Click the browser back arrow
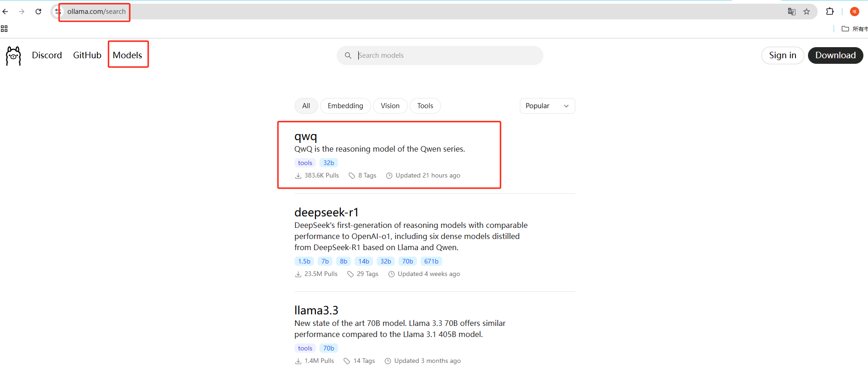 pyautogui.click(x=6, y=12)
